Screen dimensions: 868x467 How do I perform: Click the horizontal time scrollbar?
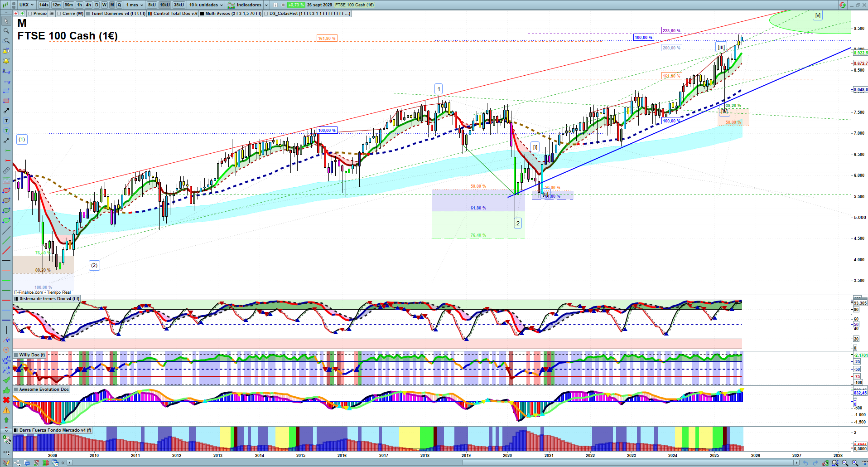click(433, 463)
